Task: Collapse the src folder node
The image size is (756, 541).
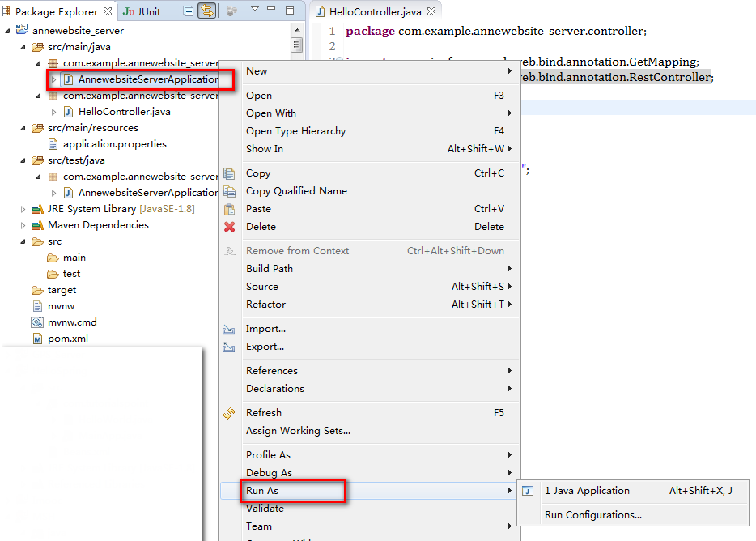Action: point(23,241)
